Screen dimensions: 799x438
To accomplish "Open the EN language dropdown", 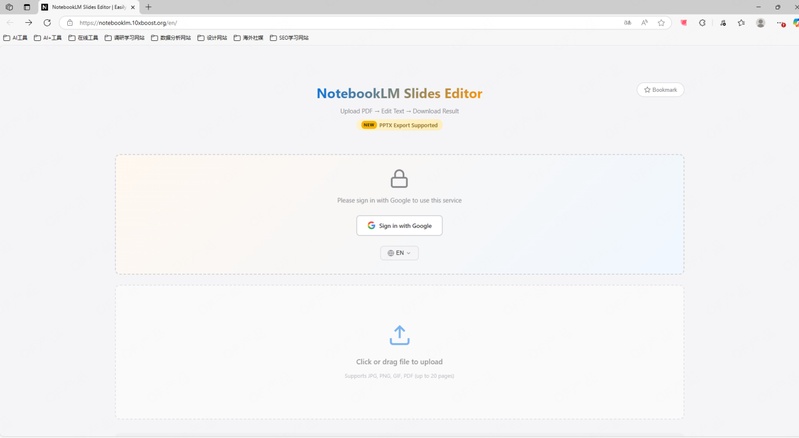I will point(400,253).
